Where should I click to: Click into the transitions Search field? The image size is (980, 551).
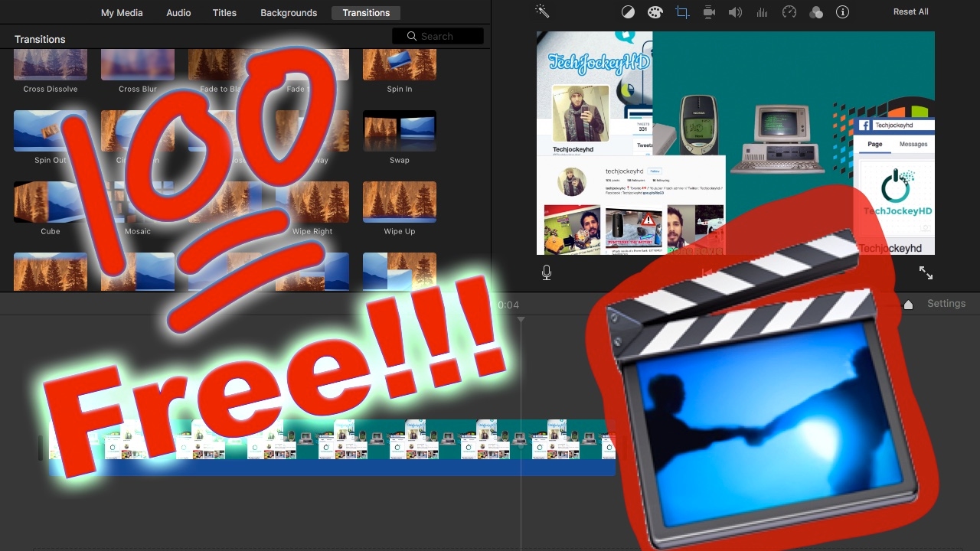point(438,36)
